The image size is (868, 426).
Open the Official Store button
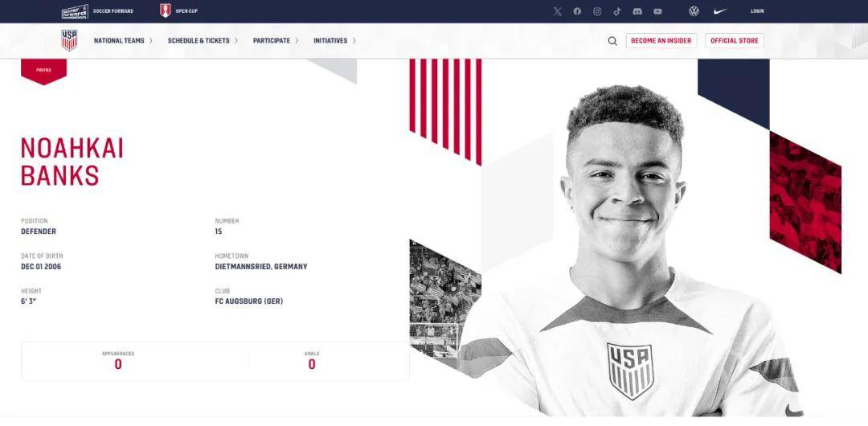click(734, 40)
